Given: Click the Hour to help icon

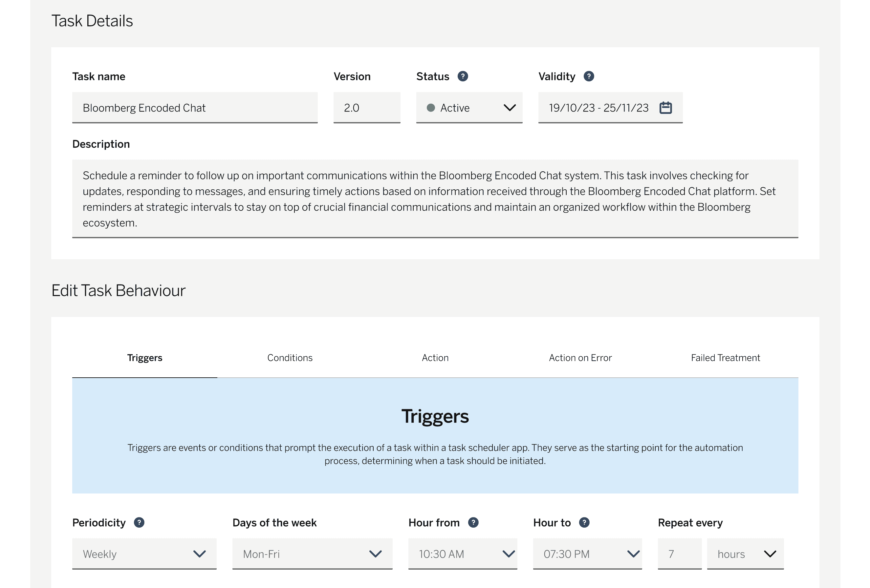Looking at the screenshot, I should 584,522.
